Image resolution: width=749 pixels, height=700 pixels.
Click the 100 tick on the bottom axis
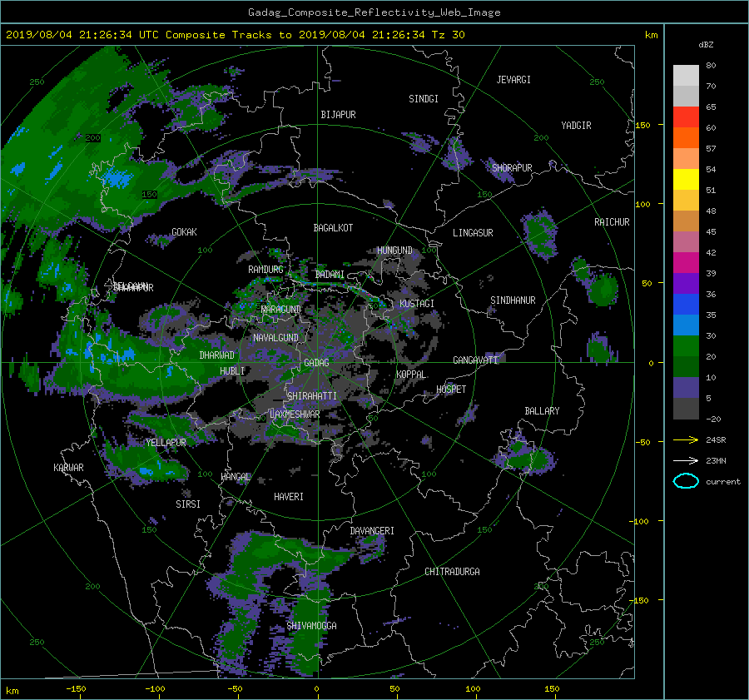[473, 688]
